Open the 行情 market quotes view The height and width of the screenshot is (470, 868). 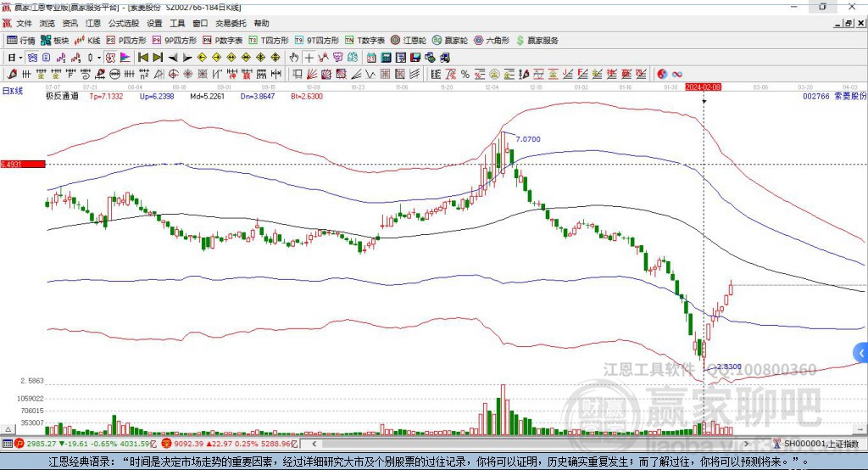(20, 41)
